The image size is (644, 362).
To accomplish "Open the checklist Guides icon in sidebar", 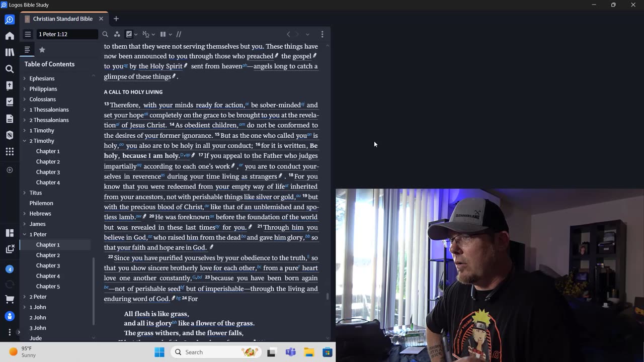I will (x=10, y=102).
